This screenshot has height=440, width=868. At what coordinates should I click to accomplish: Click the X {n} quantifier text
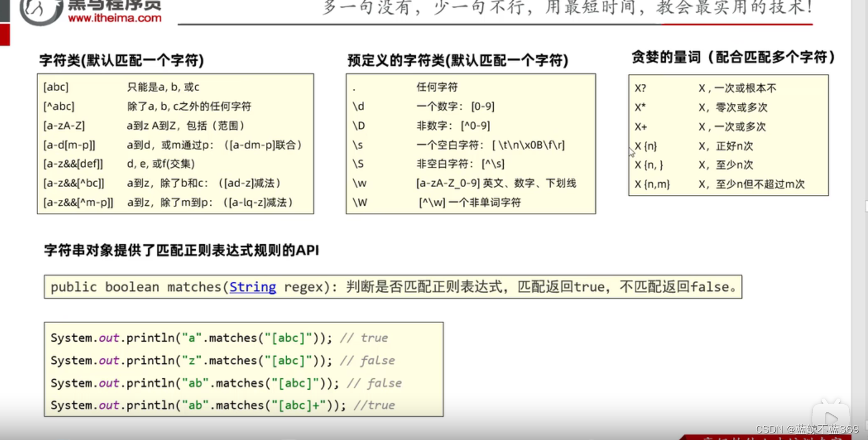click(646, 146)
